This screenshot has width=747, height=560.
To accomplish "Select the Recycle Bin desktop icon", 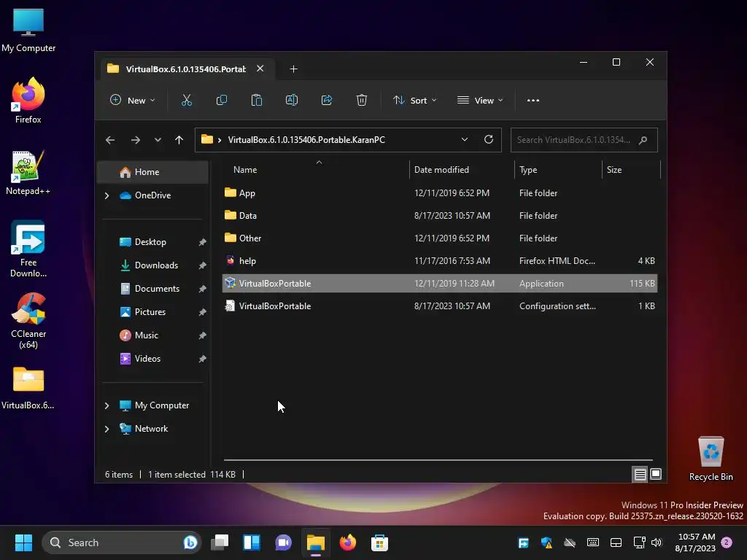I will (711, 459).
